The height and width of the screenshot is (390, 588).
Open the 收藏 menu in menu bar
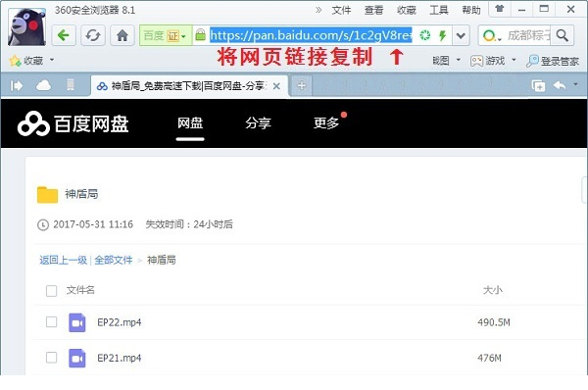[407, 10]
